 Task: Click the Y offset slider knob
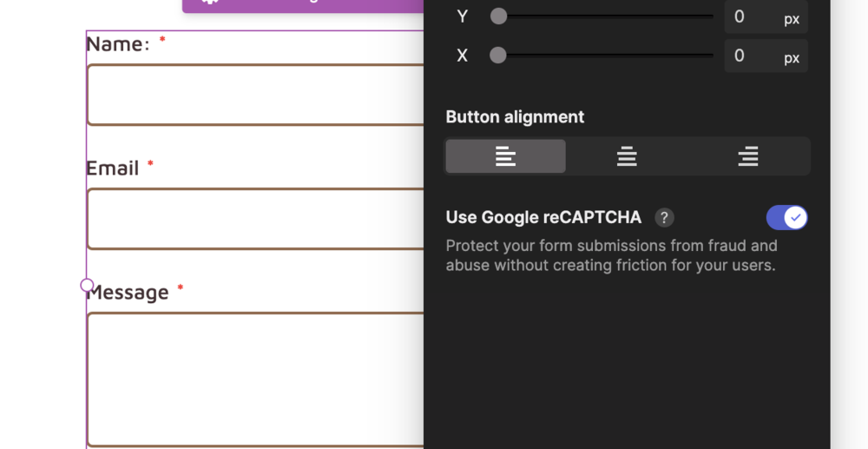(x=498, y=16)
